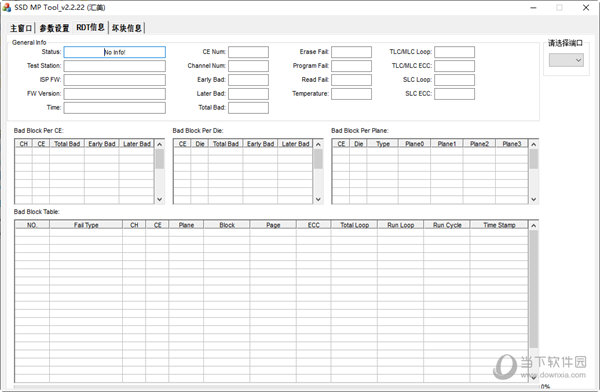Screen dimensions: 600x392
Task: Click the Erase Fail field
Action: [x=351, y=52]
